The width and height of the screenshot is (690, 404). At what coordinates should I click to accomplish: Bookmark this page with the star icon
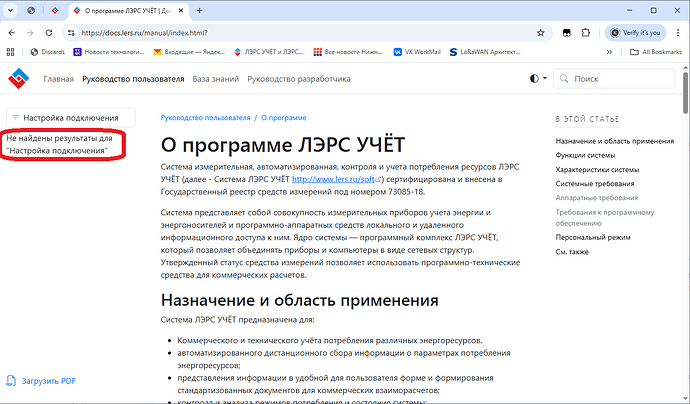coord(540,33)
